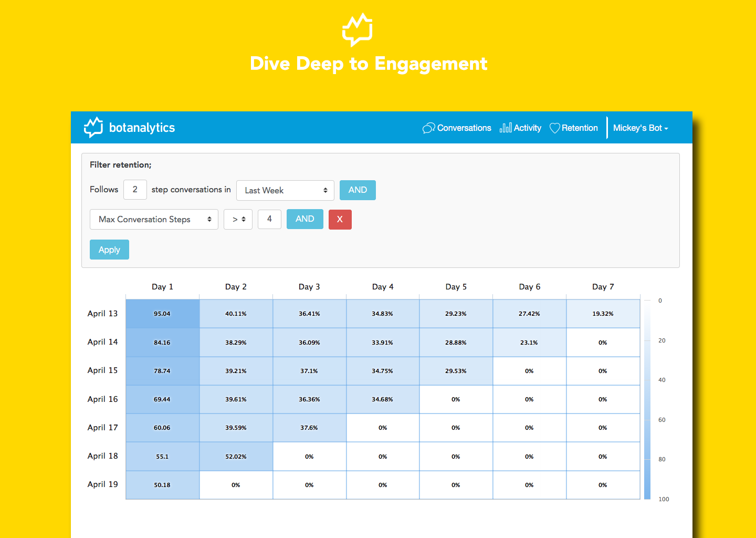Click the cell showing 39.59%
The image size is (756, 538).
pyautogui.click(x=236, y=428)
